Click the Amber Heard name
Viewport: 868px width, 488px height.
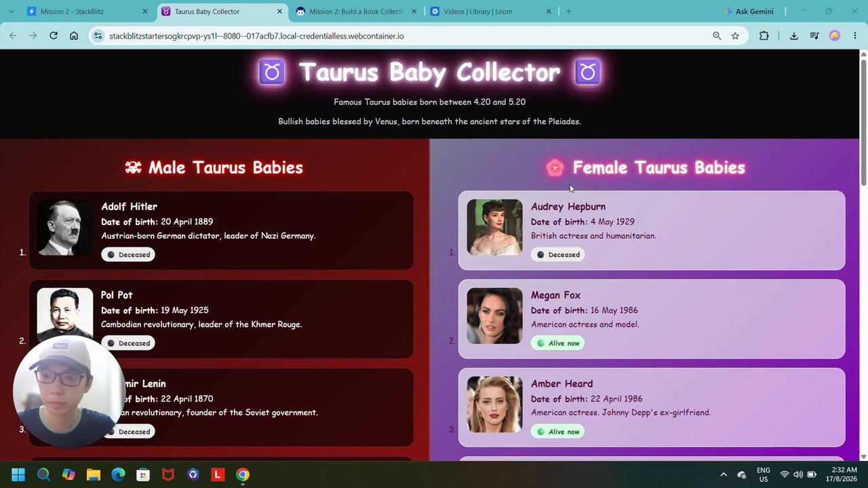[x=561, y=384]
